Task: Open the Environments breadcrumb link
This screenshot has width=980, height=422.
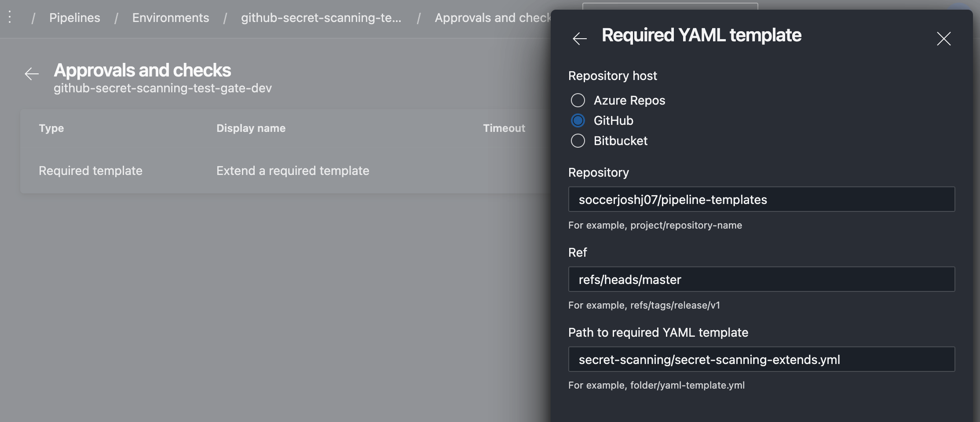Action: (x=171, y=18)
